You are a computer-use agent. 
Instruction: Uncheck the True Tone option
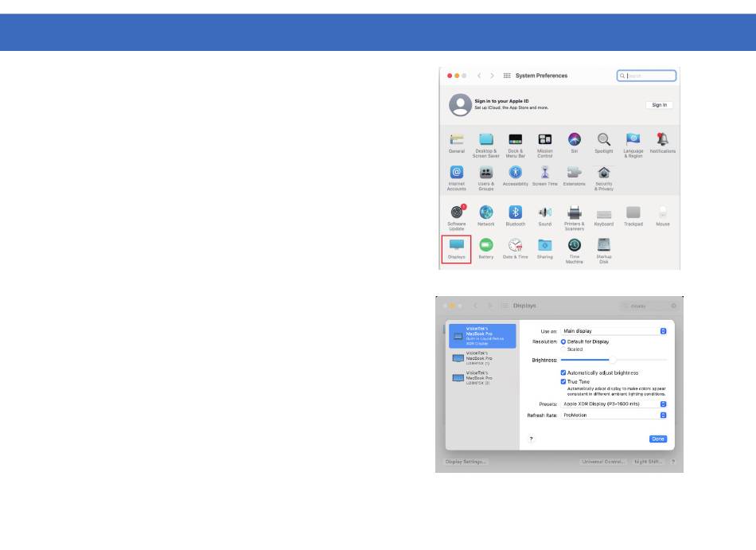pos(564,381)
